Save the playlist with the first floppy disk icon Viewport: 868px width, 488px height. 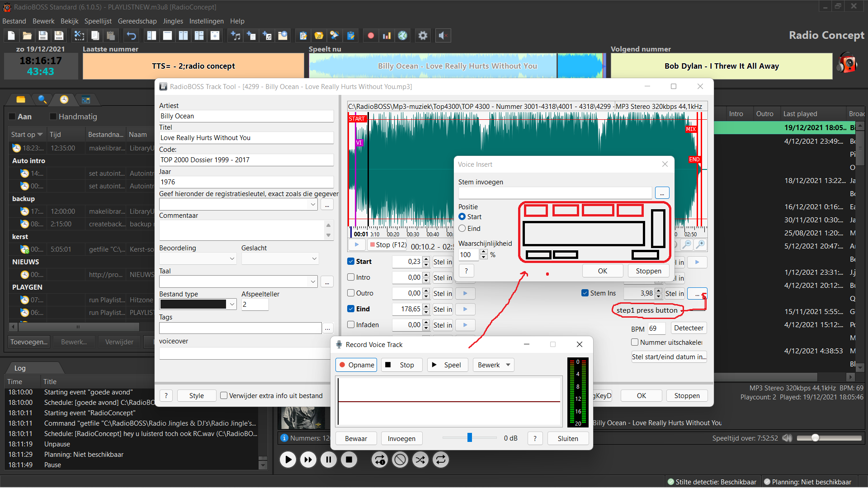43,36
